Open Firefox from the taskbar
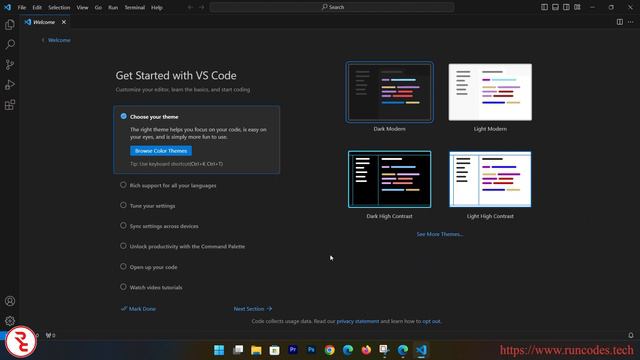640x360 pixels. click(366, 350)
